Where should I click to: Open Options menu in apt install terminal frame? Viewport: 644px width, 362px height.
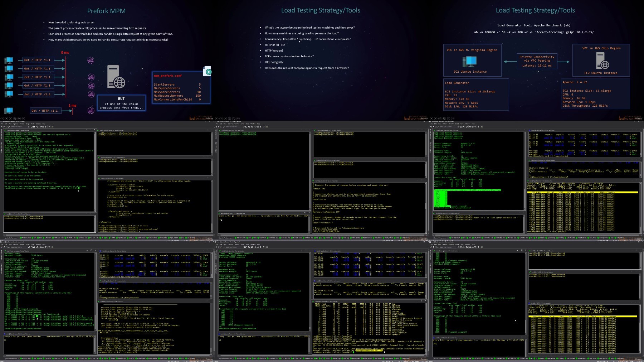click(x=15, y=124)
